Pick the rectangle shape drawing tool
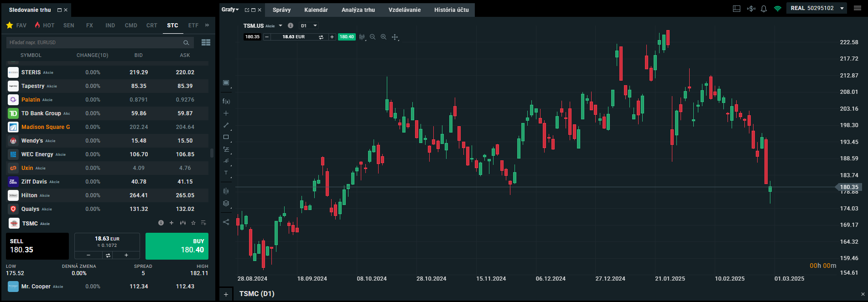 click(x=226, y=137)
